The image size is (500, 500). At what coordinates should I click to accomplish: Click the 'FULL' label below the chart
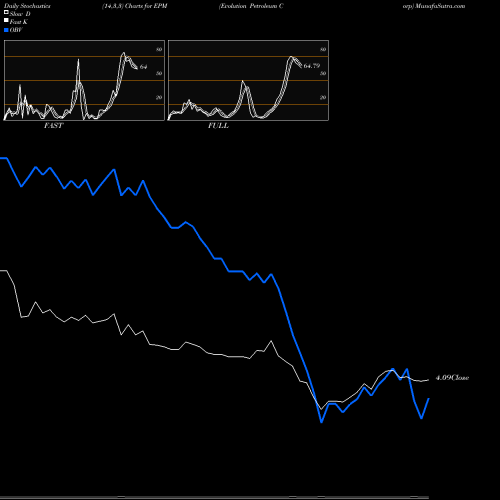pos(218,126)
